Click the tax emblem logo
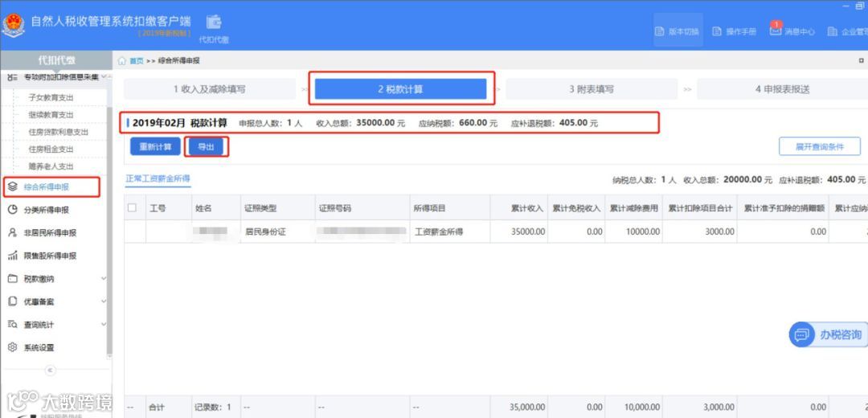This screenshot has height=418, width=868. point(13,26)
